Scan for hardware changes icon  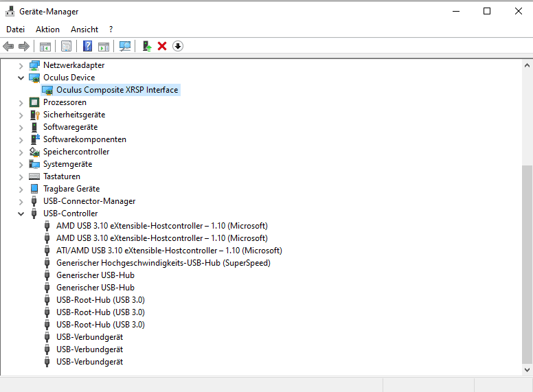[125, 46]
